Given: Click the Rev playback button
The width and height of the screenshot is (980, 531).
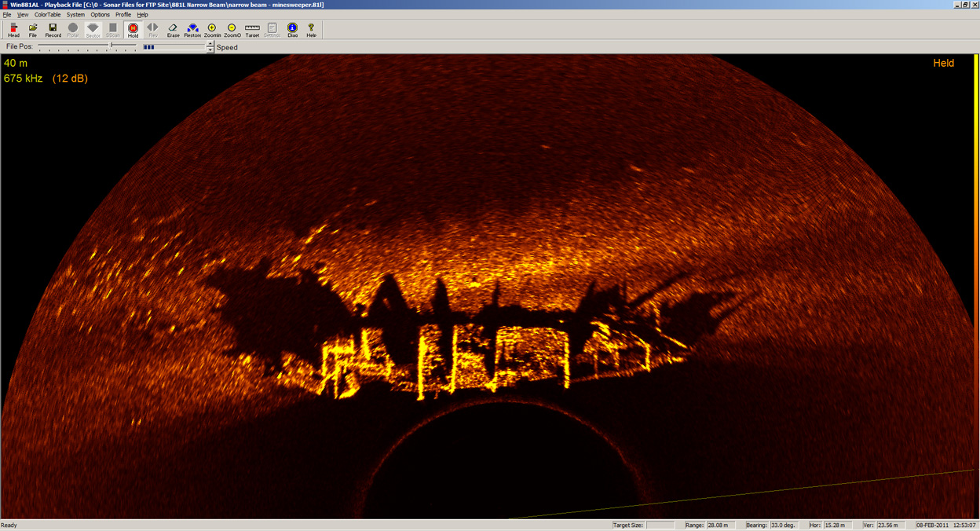Looking at the screenshot, I should [x=152, y=29].
